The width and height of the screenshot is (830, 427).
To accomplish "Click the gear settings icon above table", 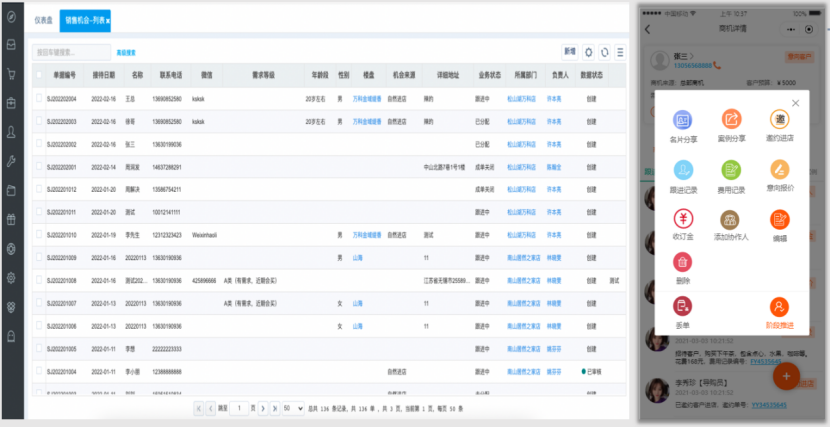I will 588,52.
